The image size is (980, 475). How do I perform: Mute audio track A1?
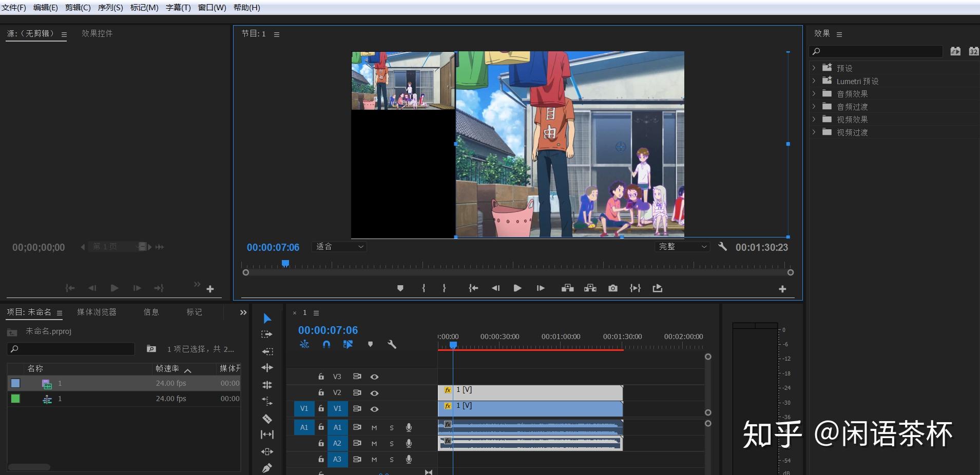coord(374,428)
